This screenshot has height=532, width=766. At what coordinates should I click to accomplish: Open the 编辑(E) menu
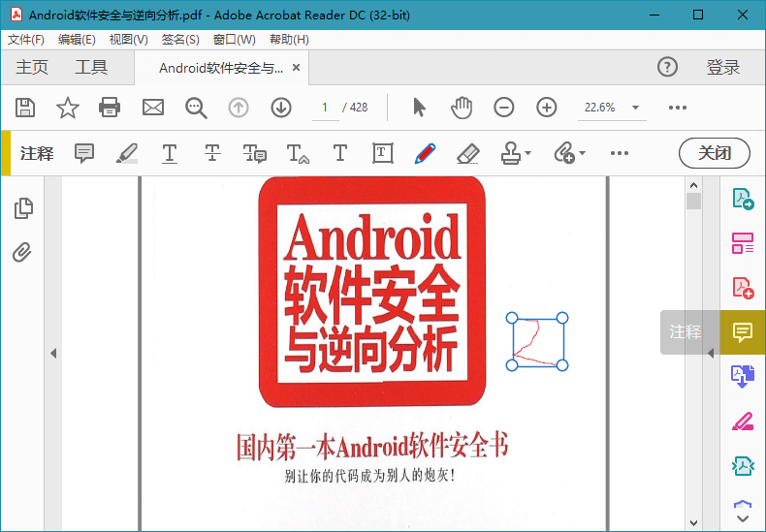pos(77,40)
